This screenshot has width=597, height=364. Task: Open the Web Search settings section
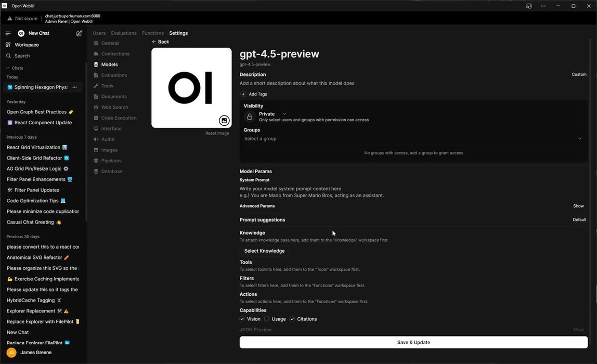(114, 107)
